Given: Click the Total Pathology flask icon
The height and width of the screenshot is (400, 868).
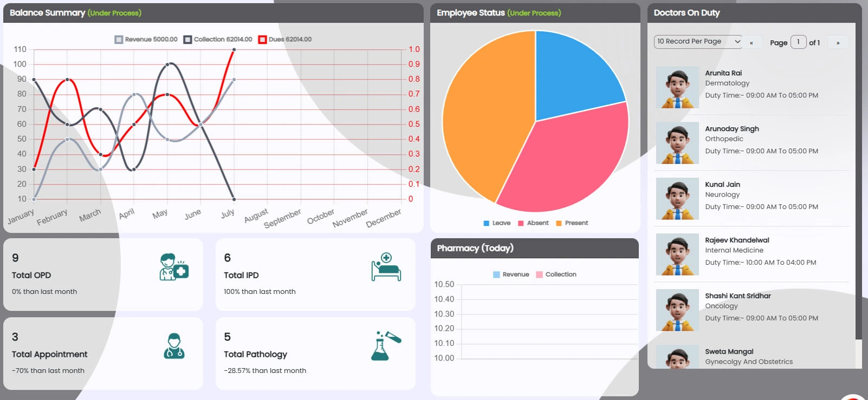Looking at the screenshot, I should 386,346.
